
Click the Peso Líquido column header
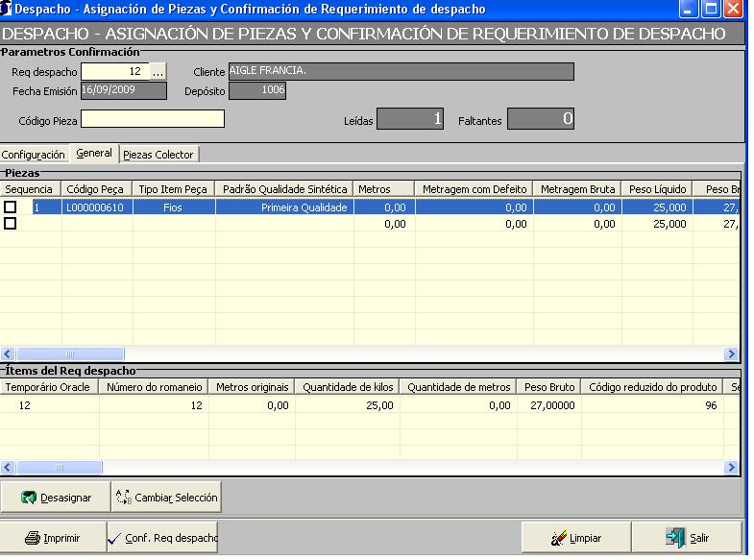tap(659, 189)
